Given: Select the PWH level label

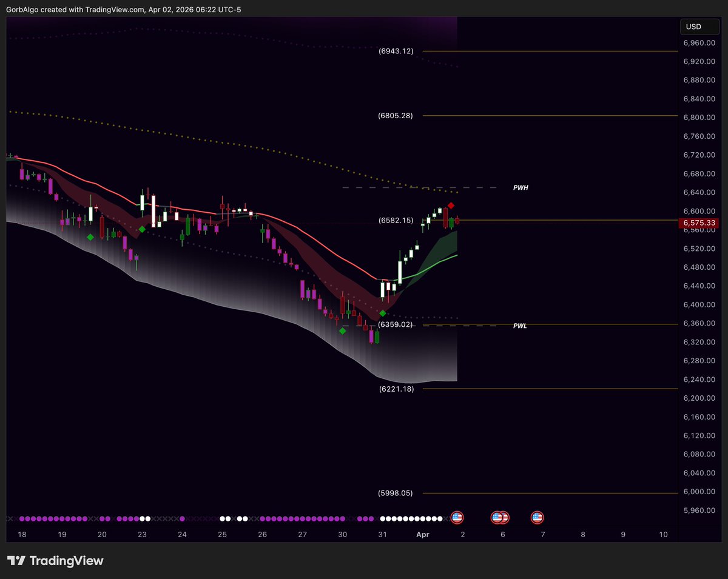Looking at the screenshot, I should [521, 188].
